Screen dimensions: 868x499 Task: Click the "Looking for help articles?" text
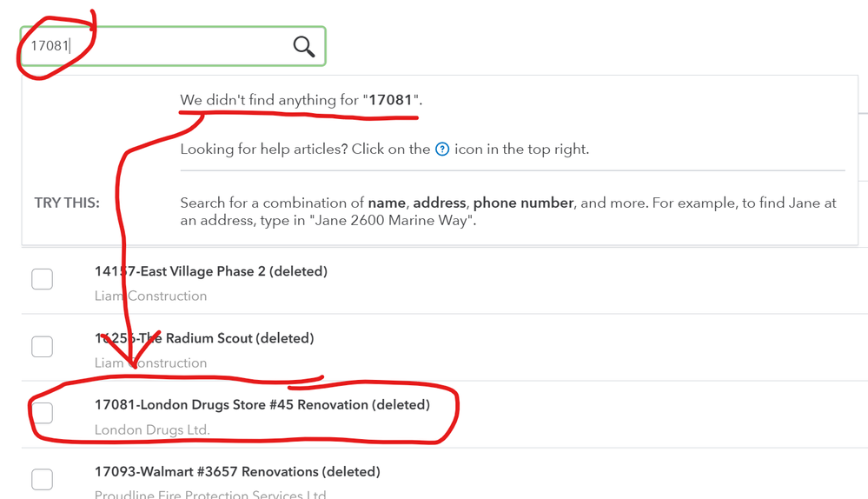[262, 149]
